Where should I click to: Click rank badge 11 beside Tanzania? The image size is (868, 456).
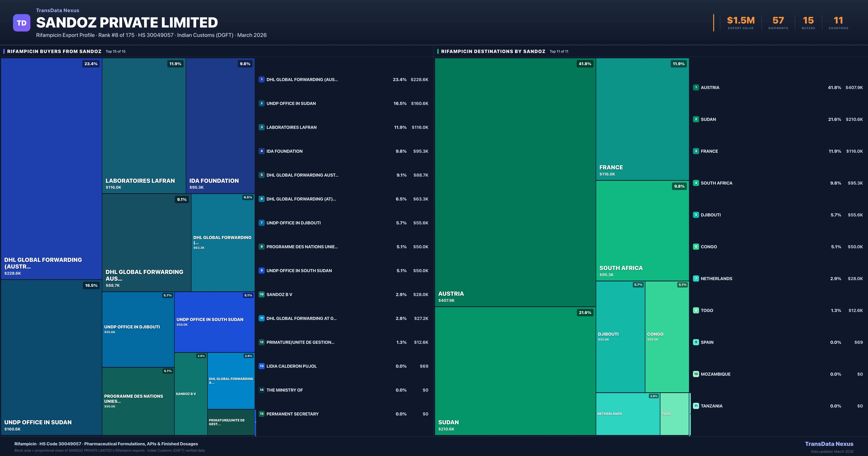(x=696, y=406)
